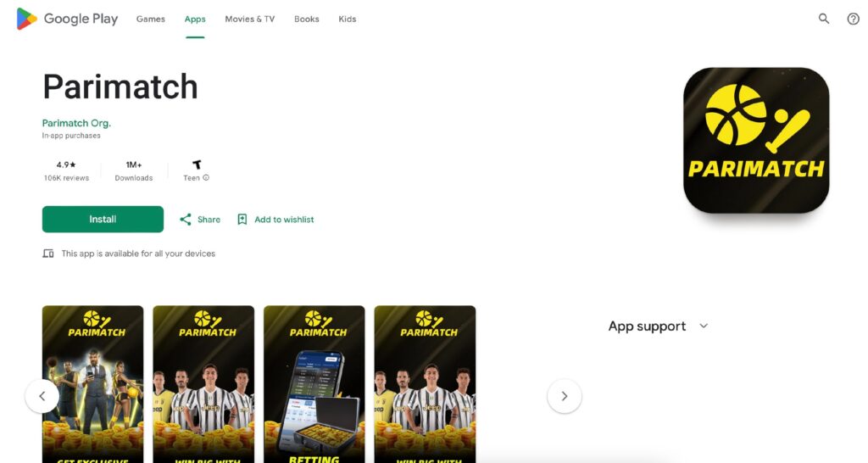Click the Add to wishlist bookmark icon
The width and height of the screenshot is (868, 463).
tap(242, 220)
